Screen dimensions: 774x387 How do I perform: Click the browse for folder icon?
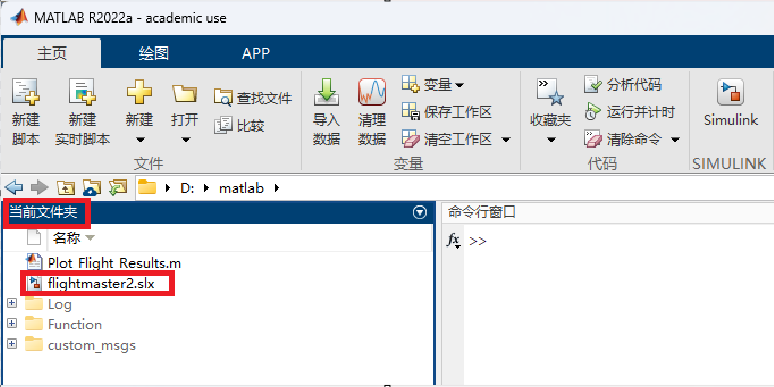click(x=118, y=188)
